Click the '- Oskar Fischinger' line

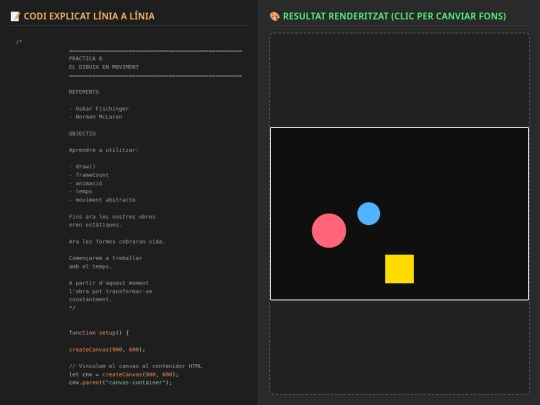coord(99,108)
